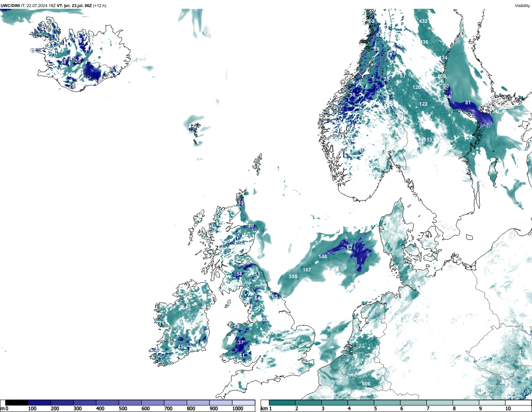Click the 60 value on Ireland's east coast
Image resolution: width=532 pixels, height=412 pixels.
click(x=204, y=332)
